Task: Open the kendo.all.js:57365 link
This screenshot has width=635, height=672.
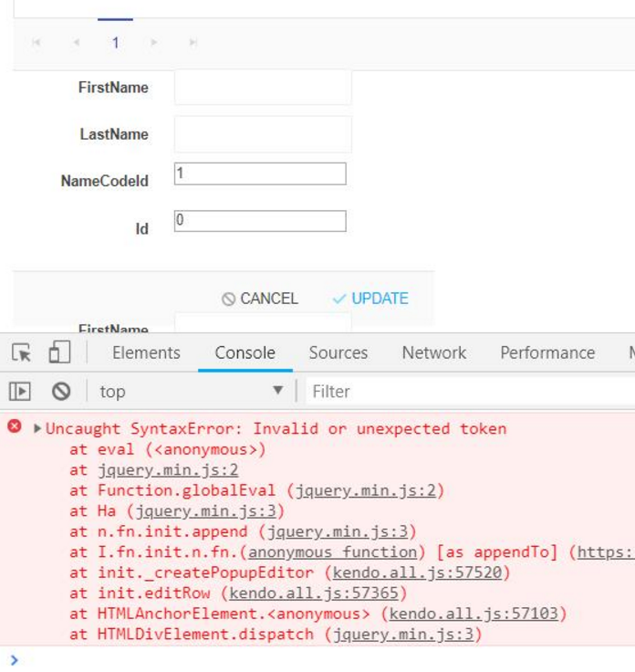Action: click(x=314, y=593)
